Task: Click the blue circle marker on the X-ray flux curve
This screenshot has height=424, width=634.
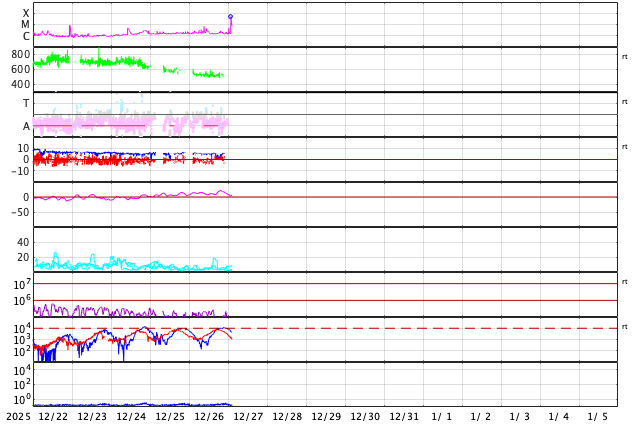Action: click(230, 16)
